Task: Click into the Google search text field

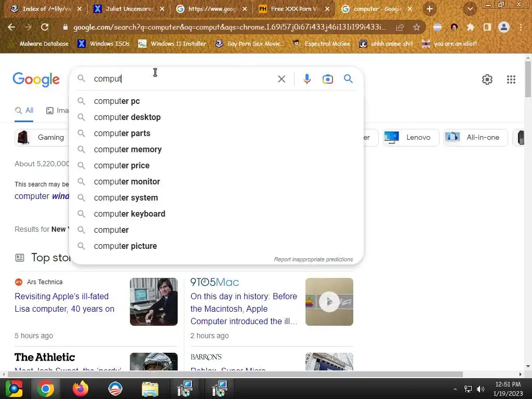Action: (183, 79)
